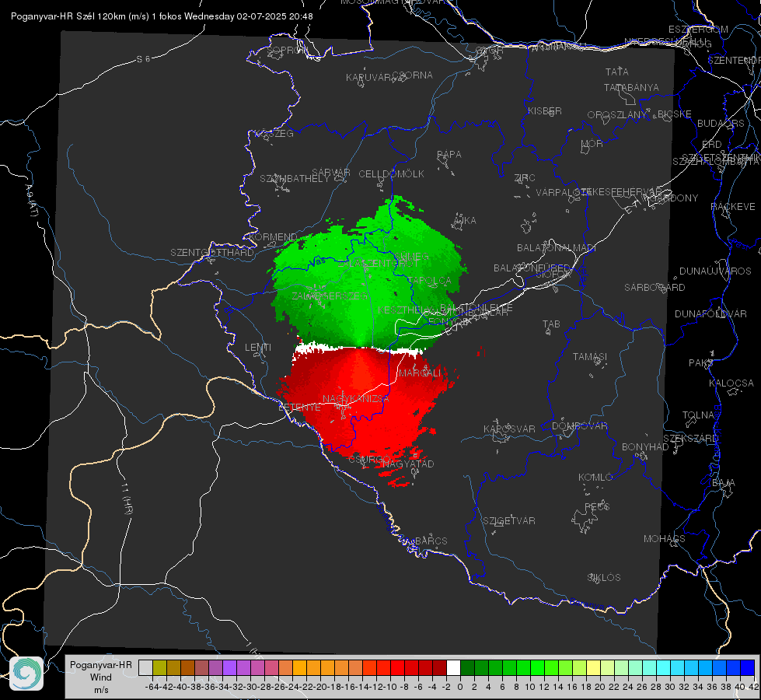The width and height of the screenshot is (761, 700).
Task: Click the CSORNA town label
Action: 413,75
